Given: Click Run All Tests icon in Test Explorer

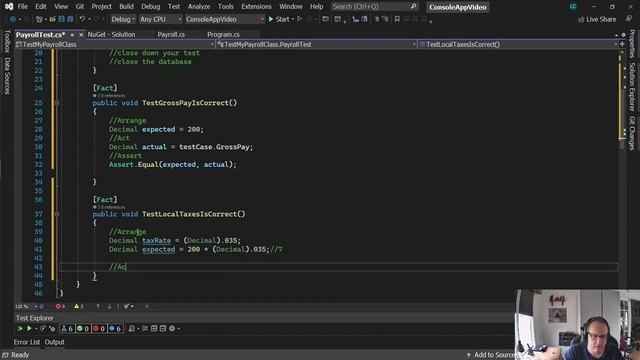Looking at the screenshot, I should click(20, 328).
